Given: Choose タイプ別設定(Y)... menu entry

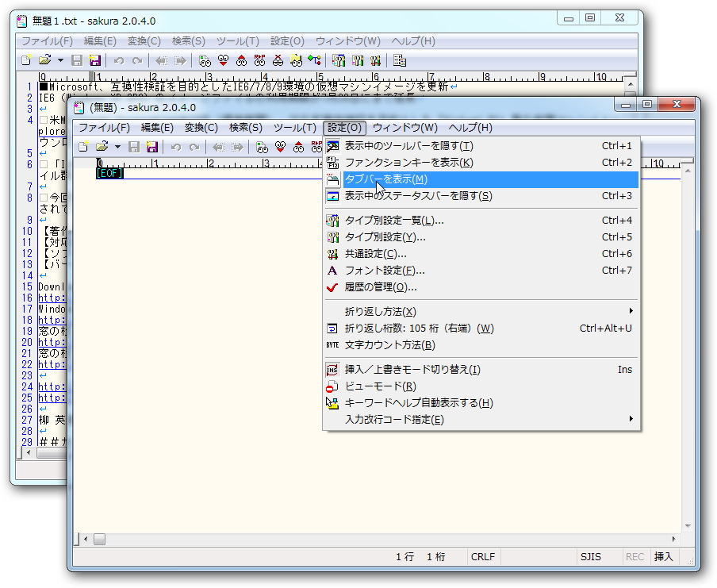Looking at the screenshot, I should click(481, 237).
